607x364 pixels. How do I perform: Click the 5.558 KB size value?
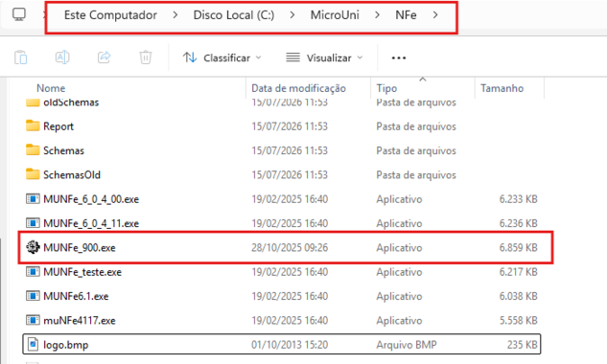[x=519, y=321]
